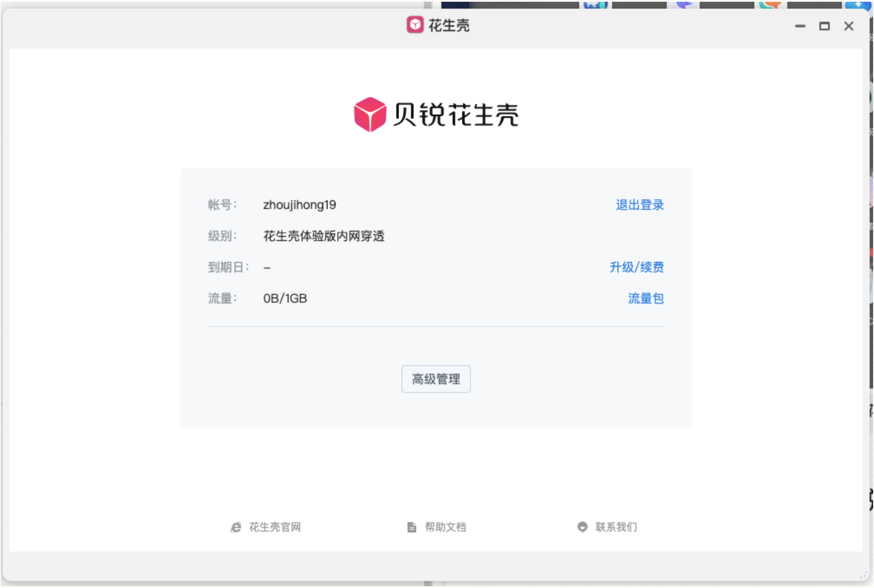Click the 帐号 label
The height and width of the screenshot is (588, 874).
pos(222,205)
